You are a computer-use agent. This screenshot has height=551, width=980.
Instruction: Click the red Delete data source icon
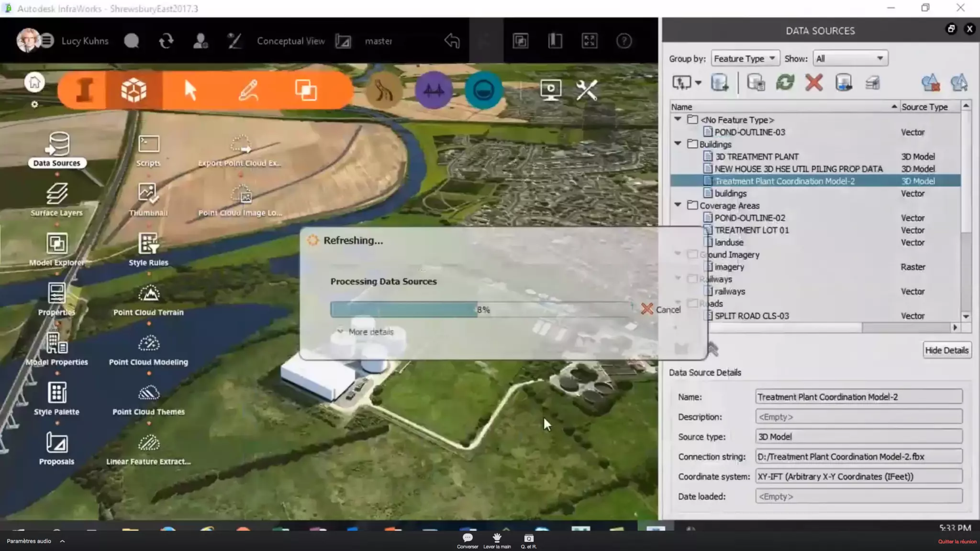click(813, 83)
